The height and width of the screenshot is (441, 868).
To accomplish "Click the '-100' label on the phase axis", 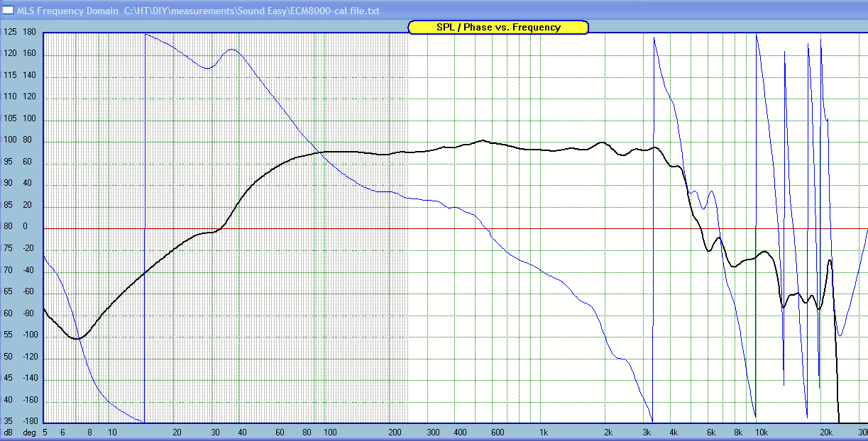I will pos(30,335).
